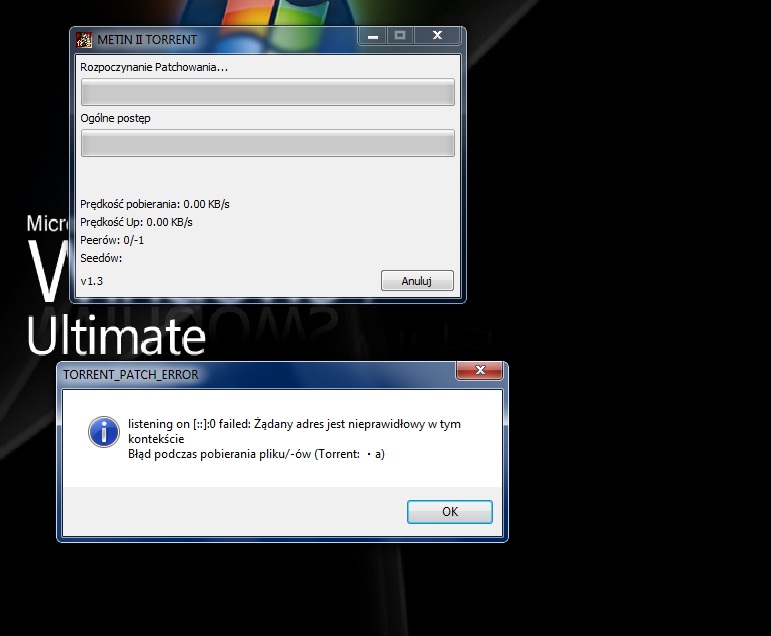Click the Rozpoczynanie Patchowania progress bar
The width and height of the screenshot is (771, 636).
267,92
